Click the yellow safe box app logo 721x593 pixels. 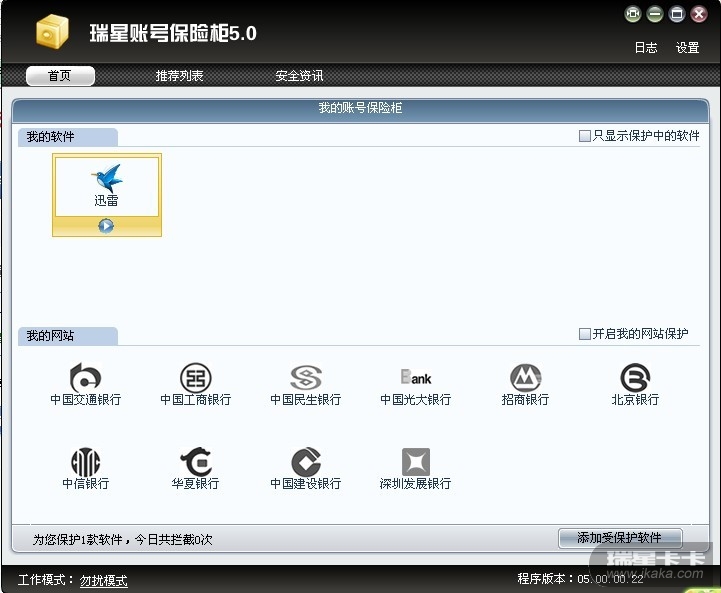coord(52,31)
